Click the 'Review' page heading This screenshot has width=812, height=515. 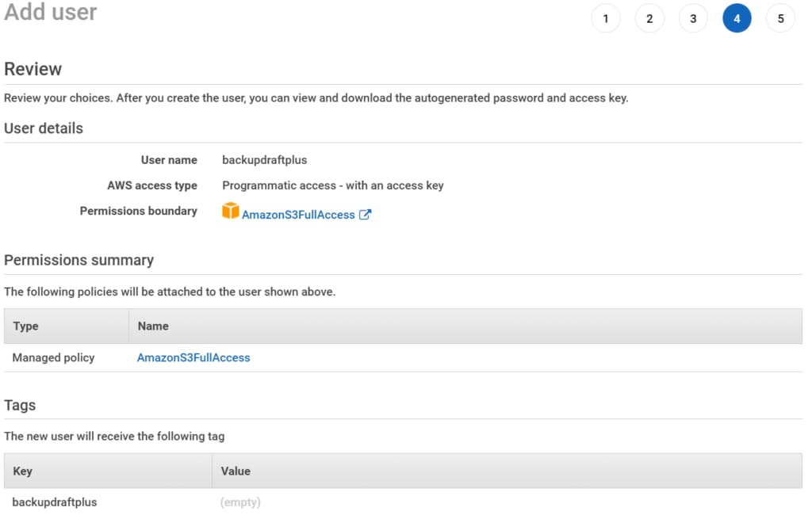pyautogui.click(x=33, y=69)
